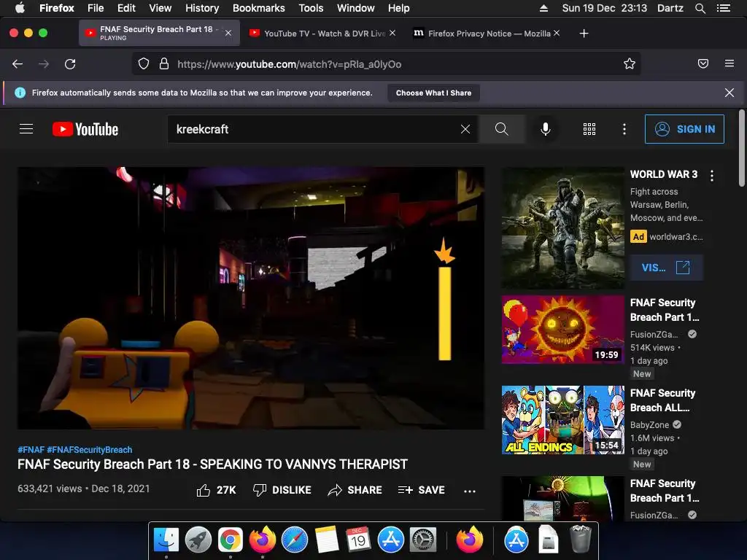
Task: Switch to Firefox Privacy Notice tab
Action: coord(487,34)
